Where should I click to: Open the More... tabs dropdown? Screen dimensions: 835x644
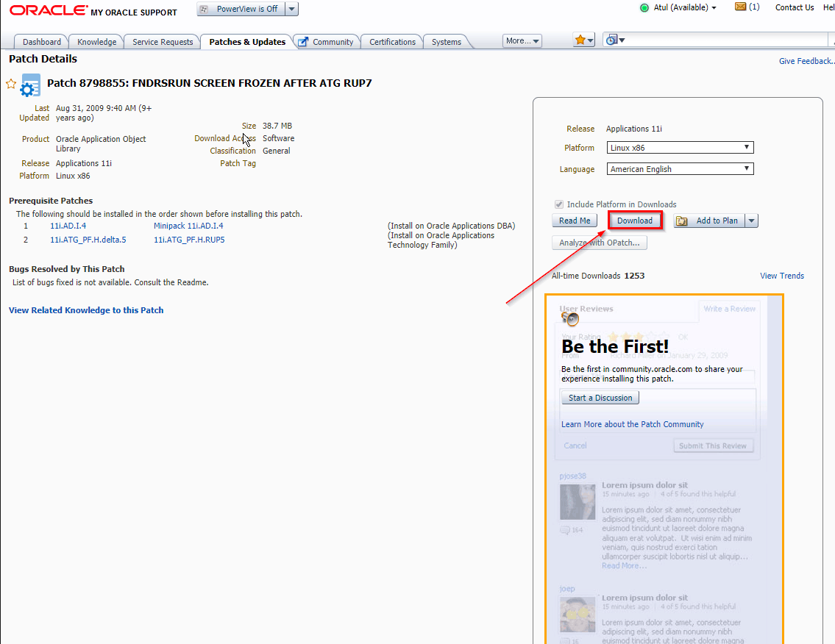coord(522,40)
